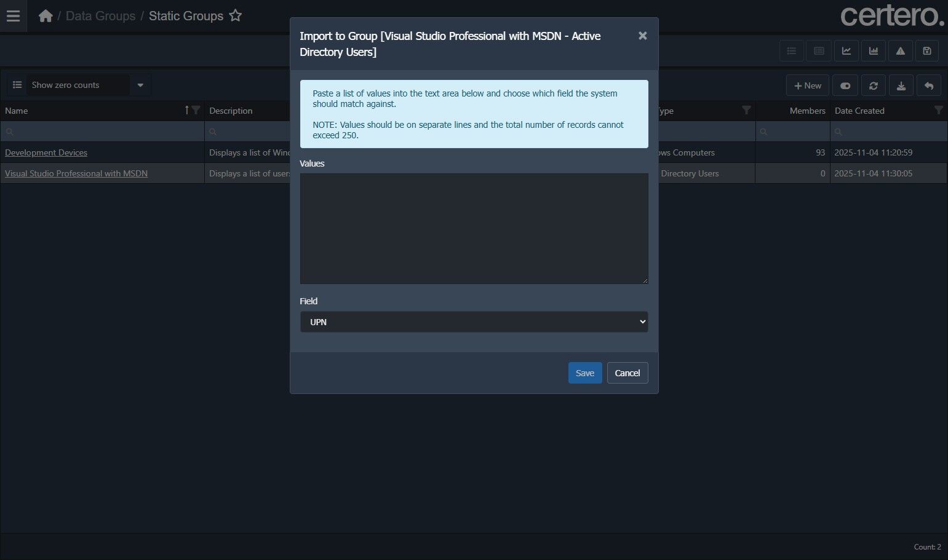Click the list view icon in the top toolbar
948x560 pixels.
tap(792, 51)
